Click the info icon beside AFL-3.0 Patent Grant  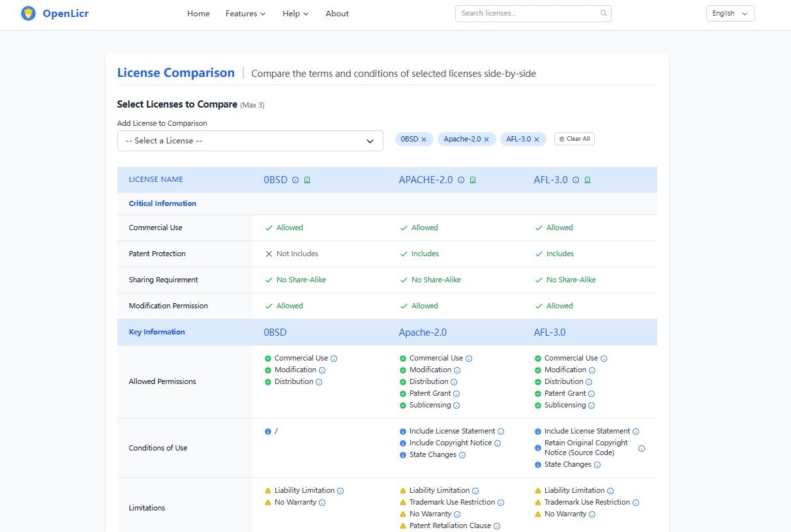[591, 394]
